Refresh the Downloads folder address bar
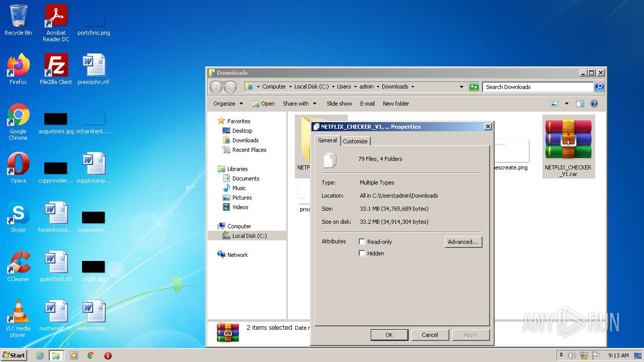Image resolution: width=644 pixels, height=362 pixels. 474,86
